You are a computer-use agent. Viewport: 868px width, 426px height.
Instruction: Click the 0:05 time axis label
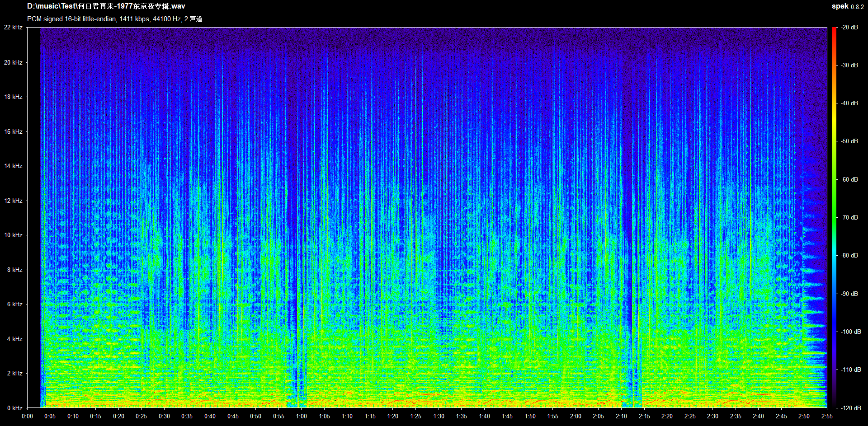pyautogui.click(x=50, y=416)
